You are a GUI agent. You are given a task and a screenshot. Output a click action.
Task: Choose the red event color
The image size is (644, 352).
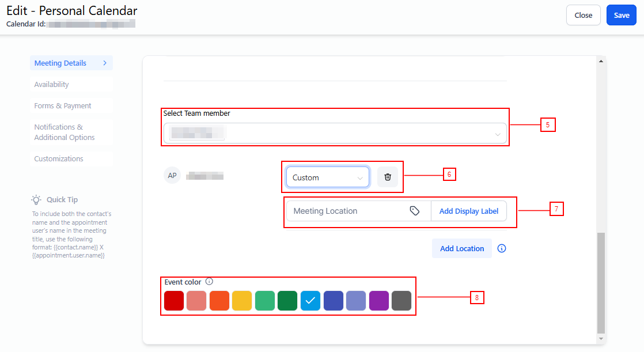pos(174,301)
